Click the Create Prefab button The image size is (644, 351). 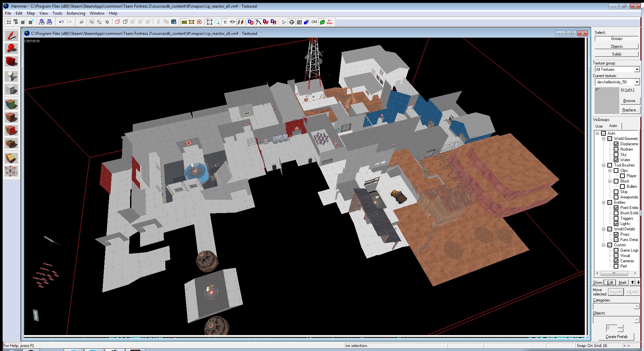pyautogui.click(x=616, y=337)
